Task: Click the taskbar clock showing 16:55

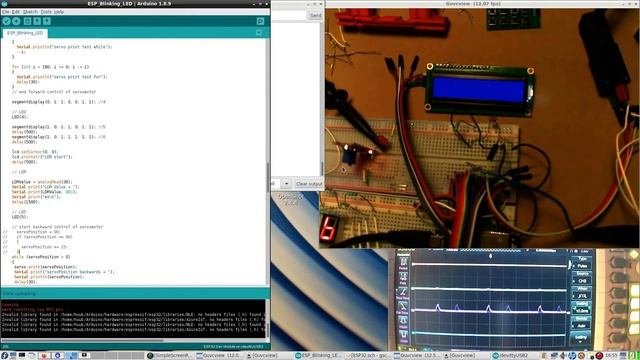Action: [611, 356]
